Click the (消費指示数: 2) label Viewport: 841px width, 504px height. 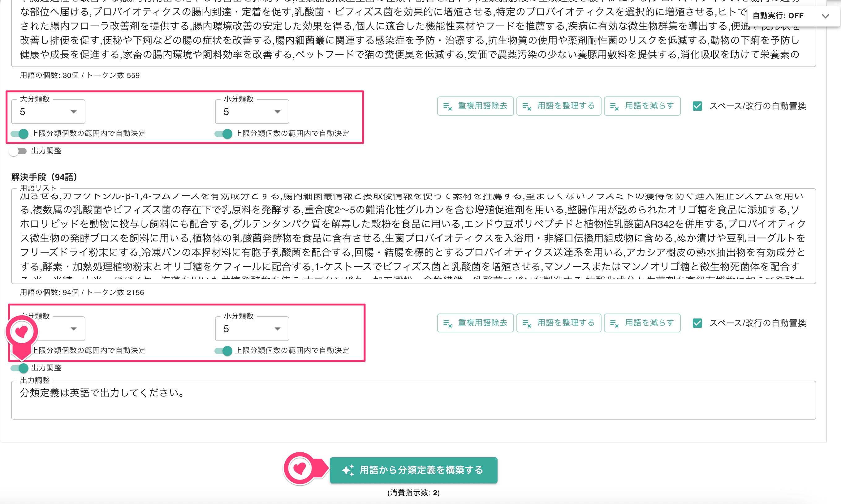point(413,493)
